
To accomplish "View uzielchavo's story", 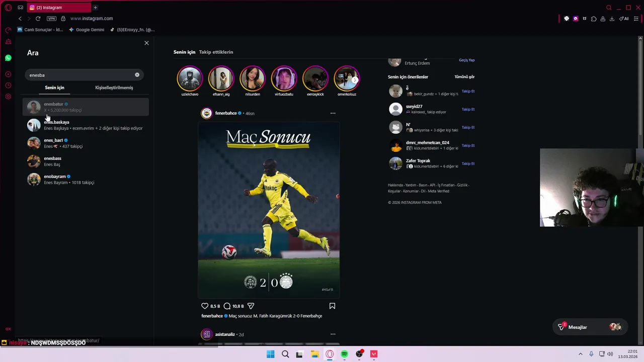I will (190, 79).
